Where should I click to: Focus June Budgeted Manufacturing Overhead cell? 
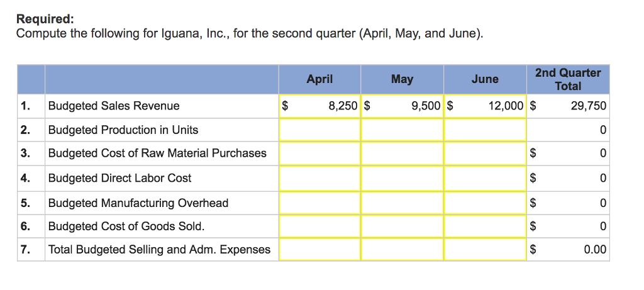pyautogui.click(x=485, y=203)
